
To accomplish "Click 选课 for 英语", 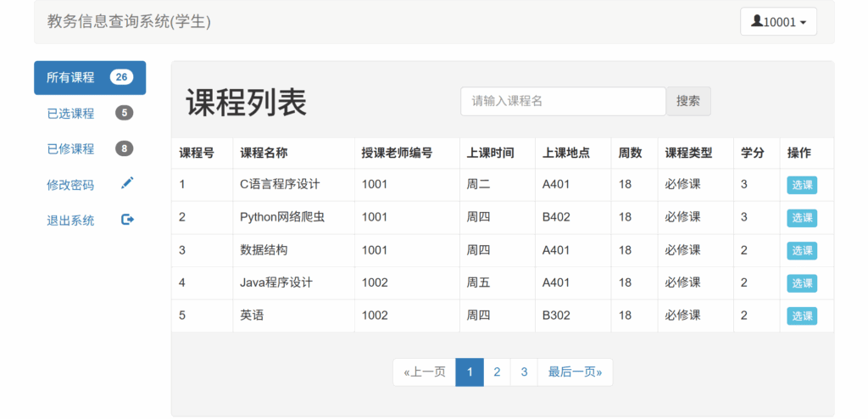I will click(802, 316).
